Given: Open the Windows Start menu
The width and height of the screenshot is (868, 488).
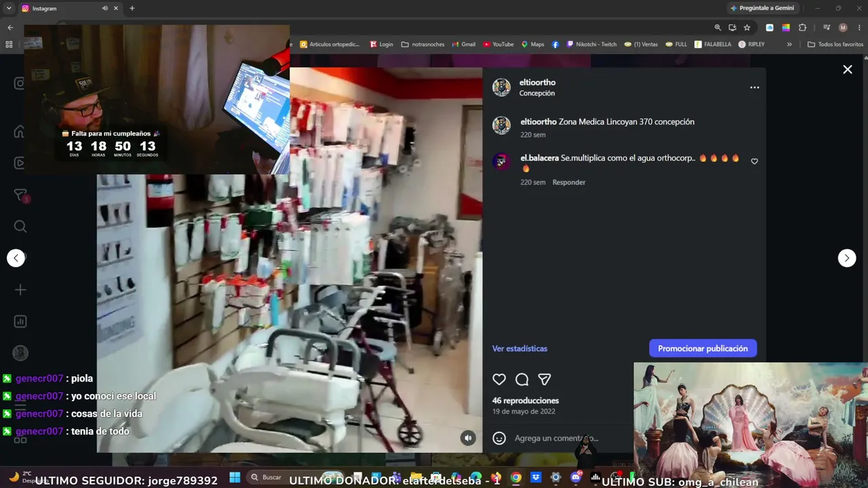Looking at the screenshot, I should pos(235,477).
